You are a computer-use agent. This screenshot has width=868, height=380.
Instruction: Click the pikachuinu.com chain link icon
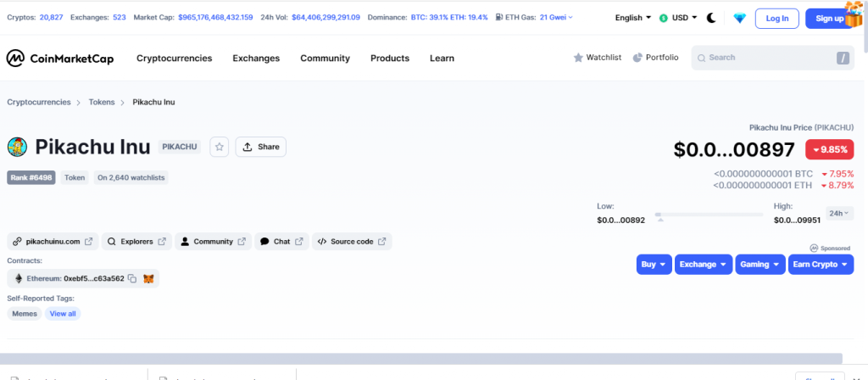(x=17, y=242)
